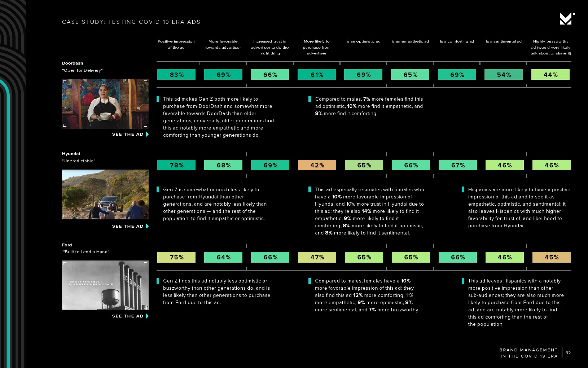This screenshot has width=588, height=368.
Task: Click the teal bullet beside Hyundai Hispanics paragraph
Action: click(x=463, y=189)
